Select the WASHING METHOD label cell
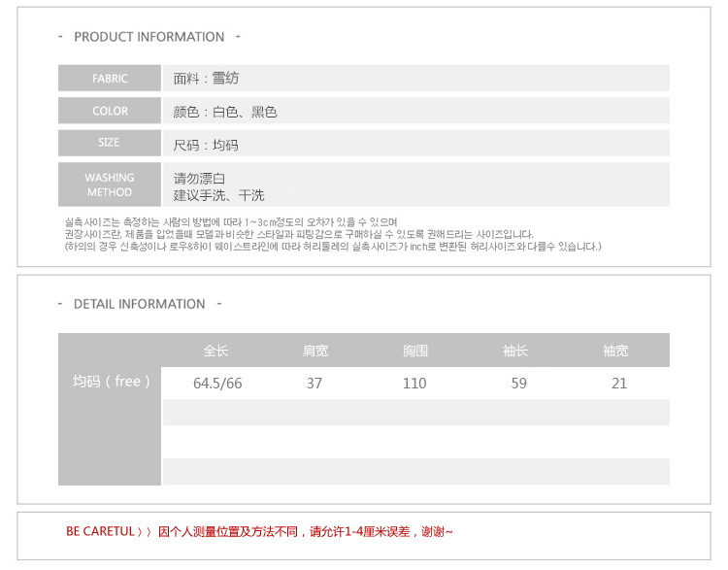This screenshot has height=570, width=728. pyautogui.click(x=110, y=184)
